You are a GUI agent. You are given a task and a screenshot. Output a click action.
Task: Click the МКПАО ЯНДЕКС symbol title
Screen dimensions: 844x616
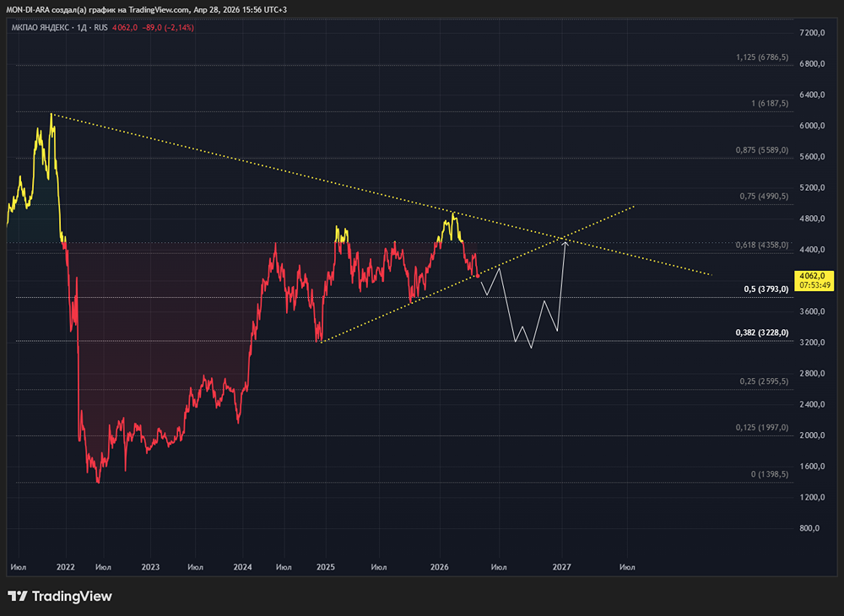pyautogui.click(x=40, y=28)
